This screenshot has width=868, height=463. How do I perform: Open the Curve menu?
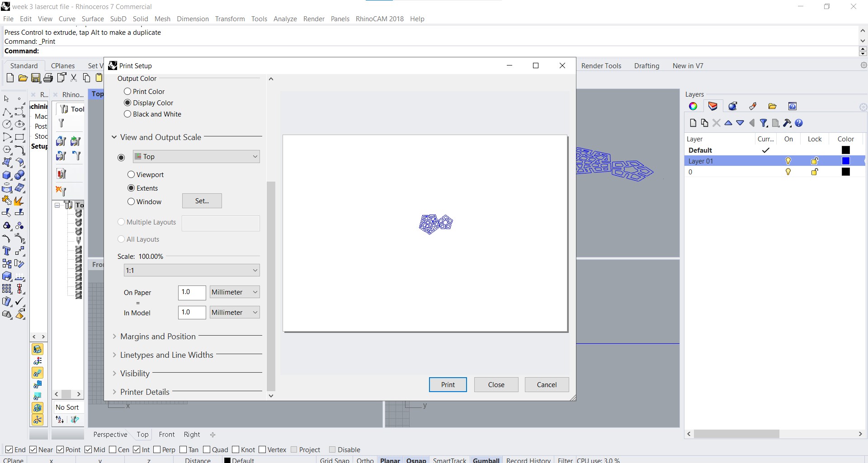67,19
